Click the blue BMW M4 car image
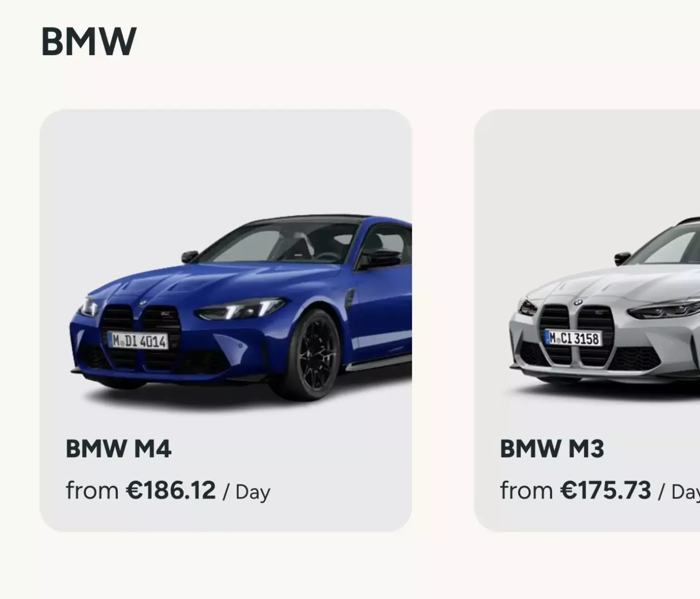The height and width of the screenshot is (599, 700). click(241, 307)
